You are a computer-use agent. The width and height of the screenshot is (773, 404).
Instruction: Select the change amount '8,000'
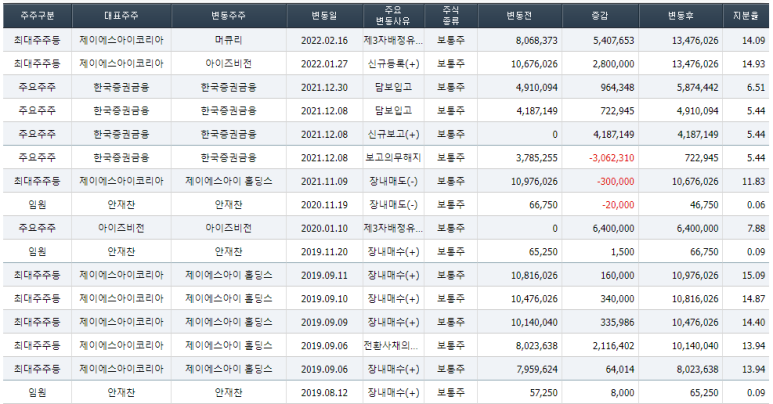[623, 393]
